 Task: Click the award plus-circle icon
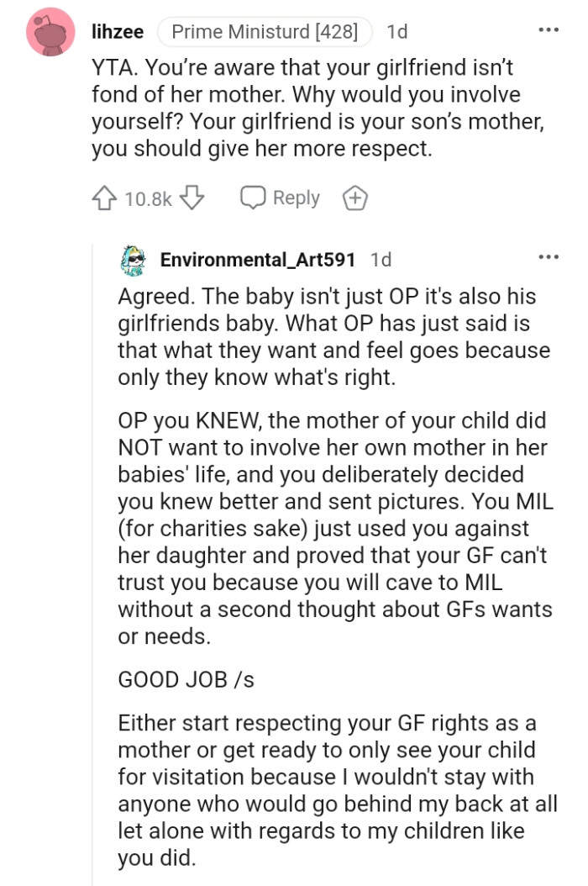(x=354, y=198)
